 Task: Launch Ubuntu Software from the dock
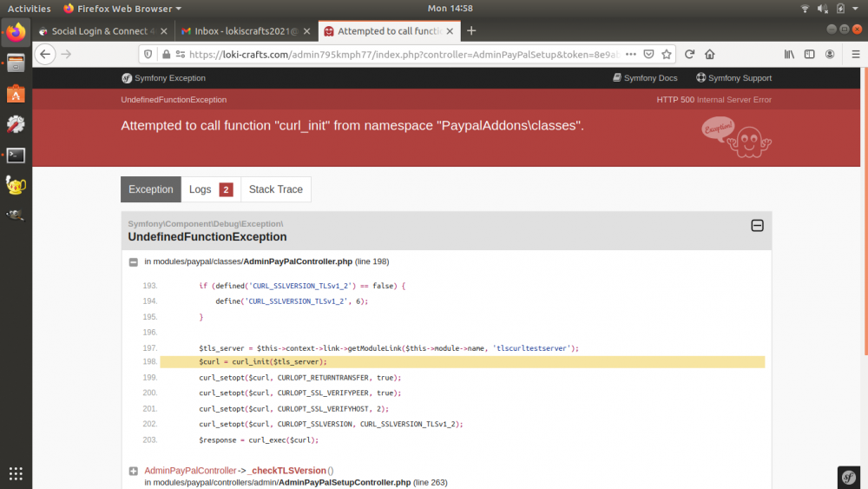pyautogui.click(x=16, y=94)
